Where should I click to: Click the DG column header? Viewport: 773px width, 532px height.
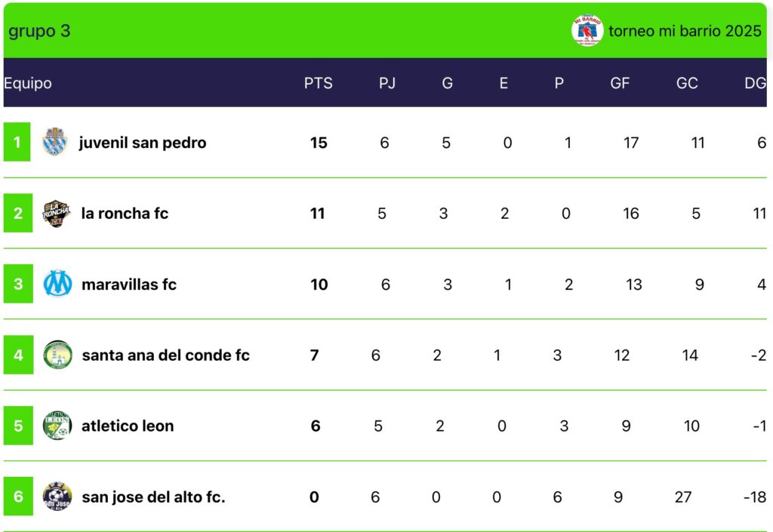pyautogui.click(x=755, y=83)
